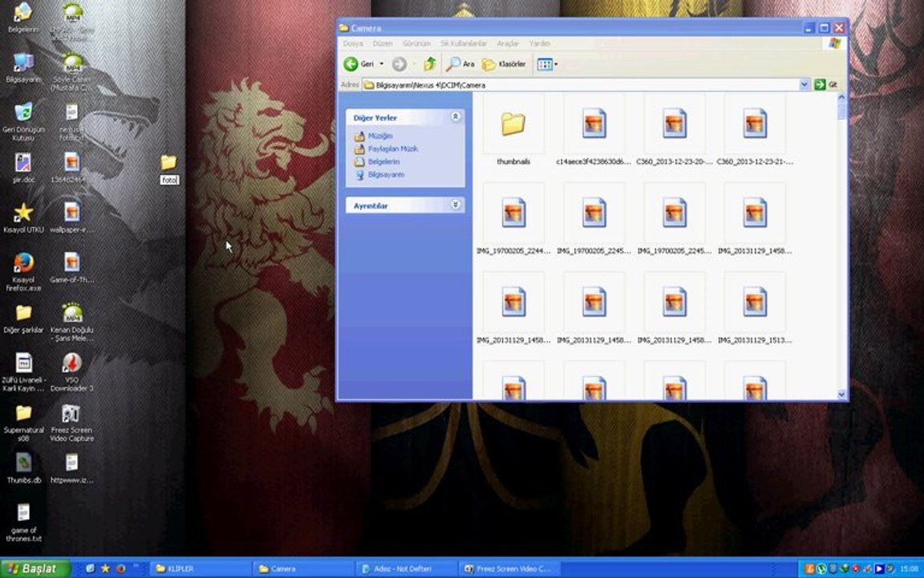The image size is (924, 578).
Task: Select the Diğer şarkılar folder
Action: (23, 319)
